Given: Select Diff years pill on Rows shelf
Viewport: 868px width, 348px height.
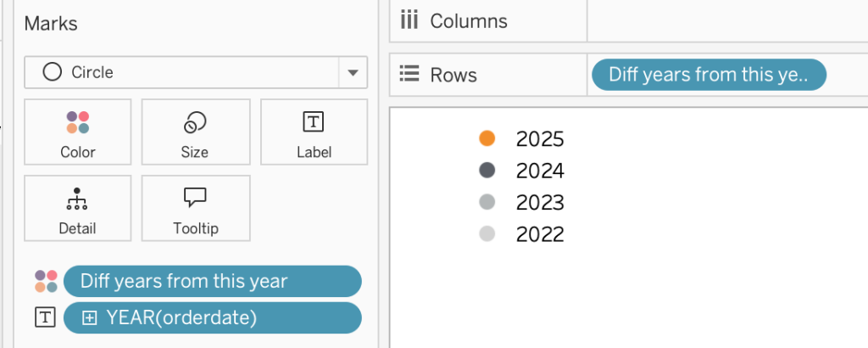Looking at the screenshot, I should click(x=709, y=75).
